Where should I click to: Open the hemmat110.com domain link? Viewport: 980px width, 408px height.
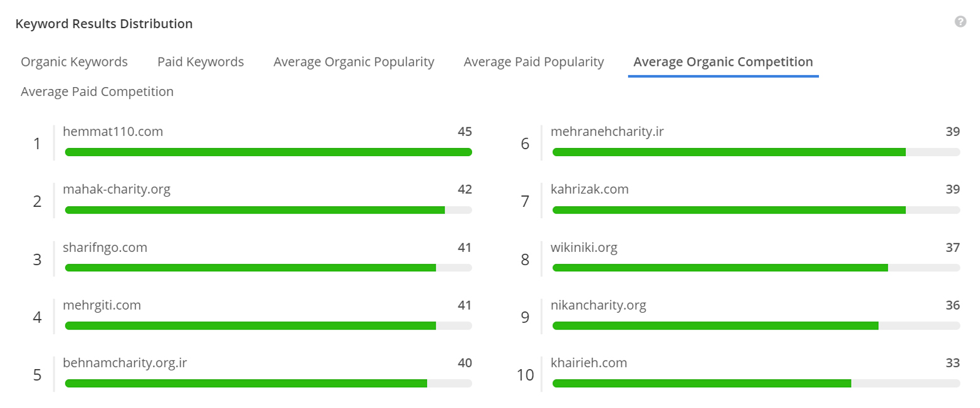click(113, 132)
